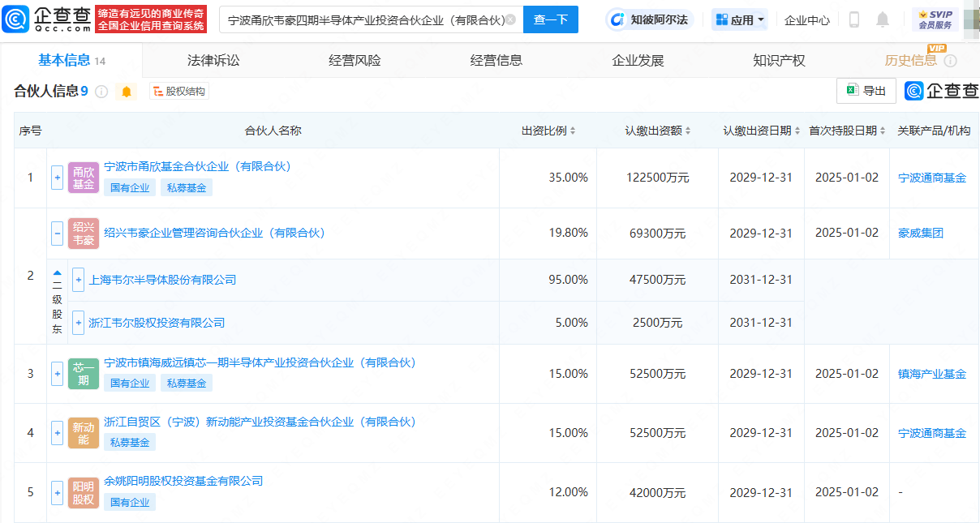
Task: Open notifications bell in top header
Action: (883, 19)
